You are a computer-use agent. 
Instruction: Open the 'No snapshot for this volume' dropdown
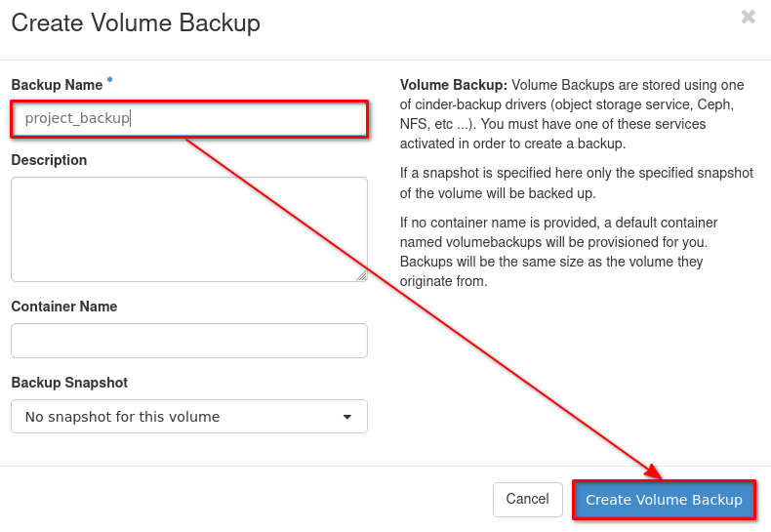coord(188,417)
